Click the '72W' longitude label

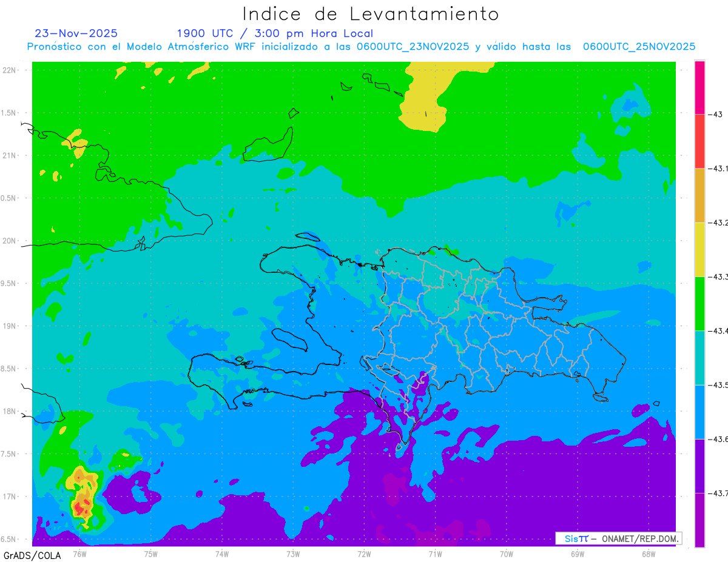point(364,554)
